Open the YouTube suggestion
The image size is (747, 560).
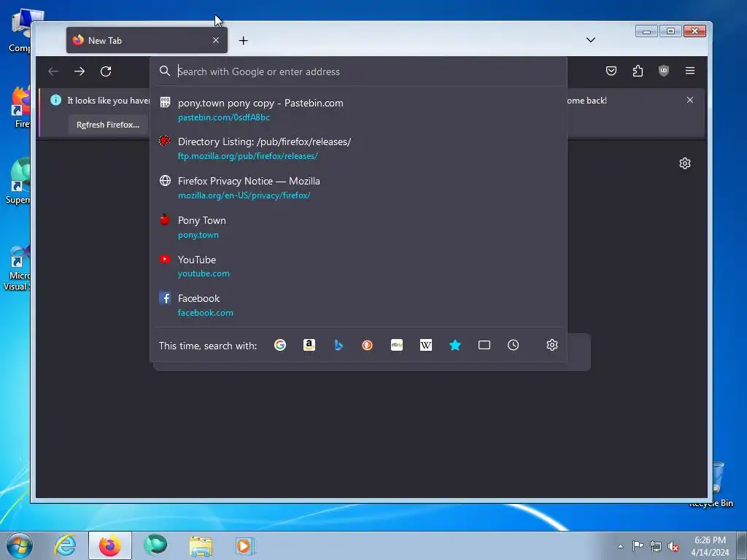coord(358,266)
